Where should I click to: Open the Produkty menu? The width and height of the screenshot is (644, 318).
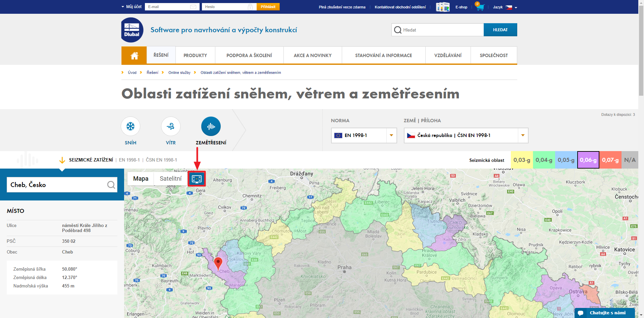195,55
